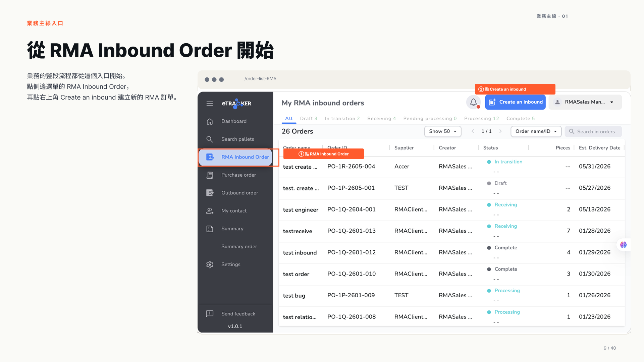644x362 pixels.
Task: Open order PO-1Q-2604-001
Action: [x=352, y=209]
